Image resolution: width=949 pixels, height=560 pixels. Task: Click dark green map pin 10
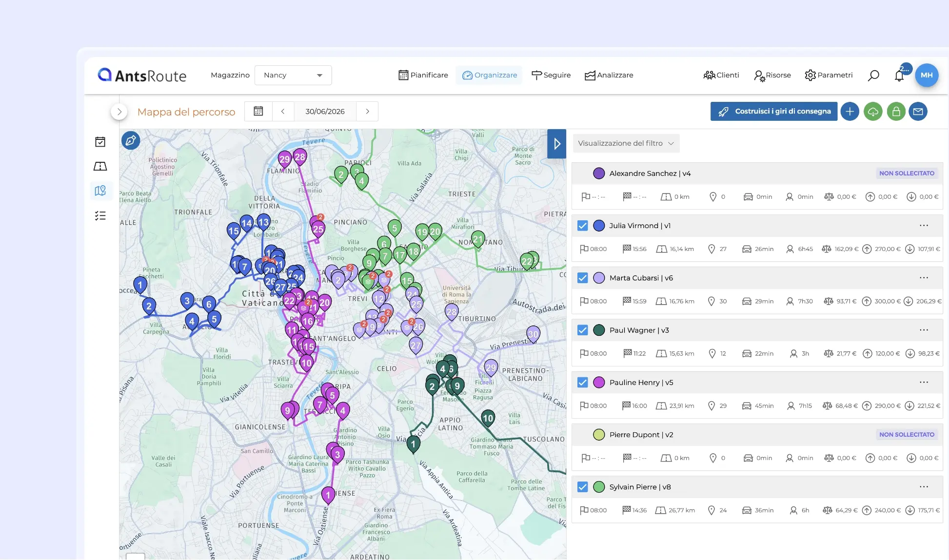[x=488, y=418]
